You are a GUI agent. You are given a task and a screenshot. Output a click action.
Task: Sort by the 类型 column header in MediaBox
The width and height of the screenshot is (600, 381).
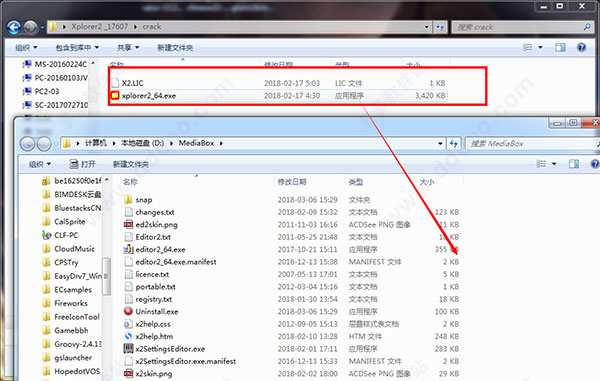click(356, 182)
